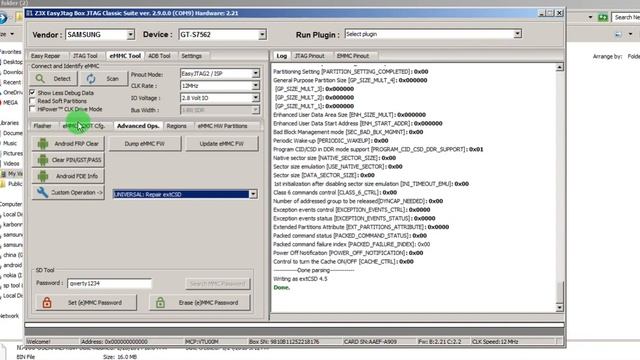640x360 pixels.
Task: Click Clear PIN/GST/PASS button
Action: [68, 160]
